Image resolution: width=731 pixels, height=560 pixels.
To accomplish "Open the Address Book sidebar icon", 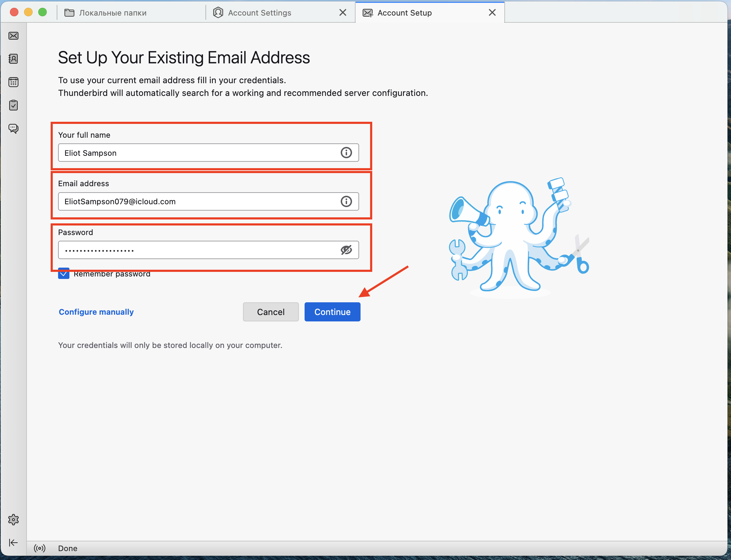I will (x=13, y=59).
